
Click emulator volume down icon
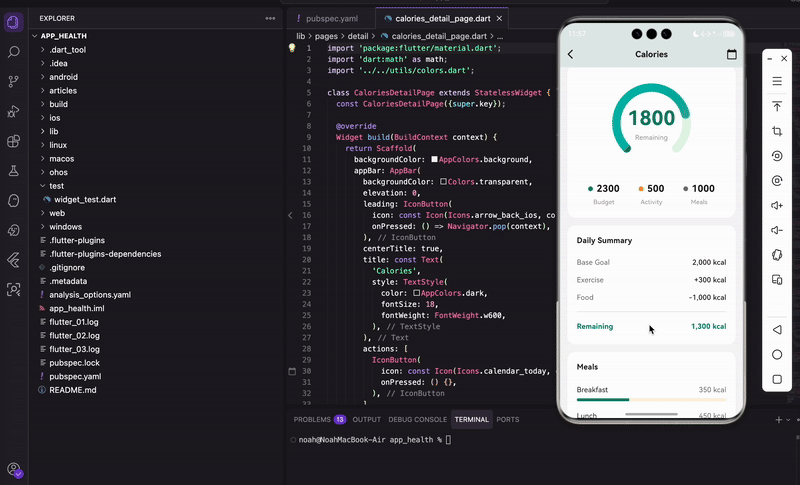pyautogui.click(x=777, y=230)
